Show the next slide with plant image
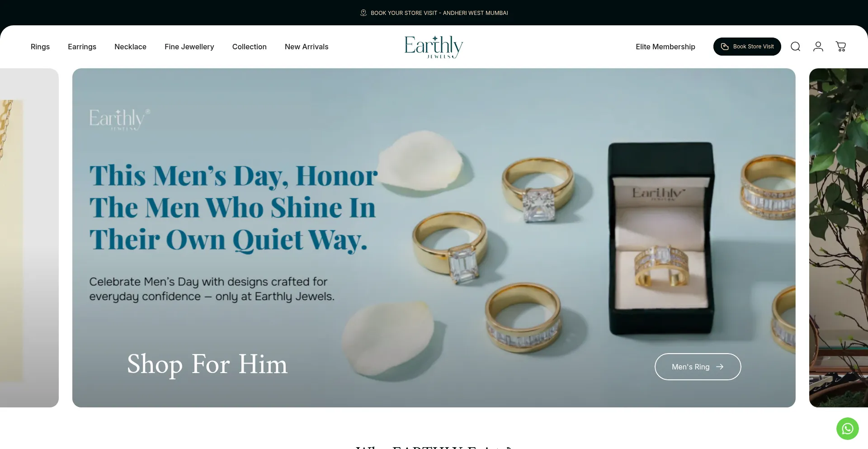This screenshot has height=449, width=868. 839,238
